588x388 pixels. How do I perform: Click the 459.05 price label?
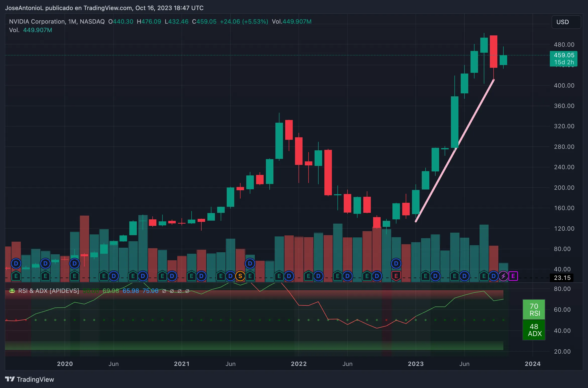(564, 55)
